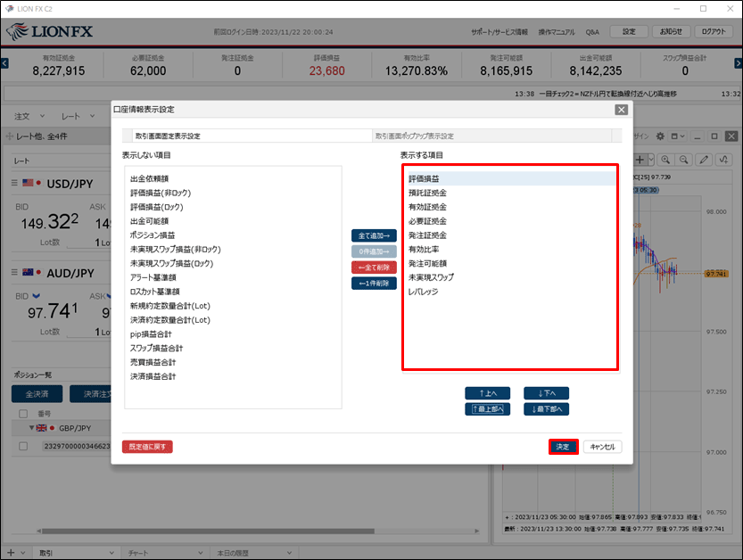Click the plus crosshair icon on chart toolbar
The width and height of the screenshot is (743, 560).
tap(640, 160)
